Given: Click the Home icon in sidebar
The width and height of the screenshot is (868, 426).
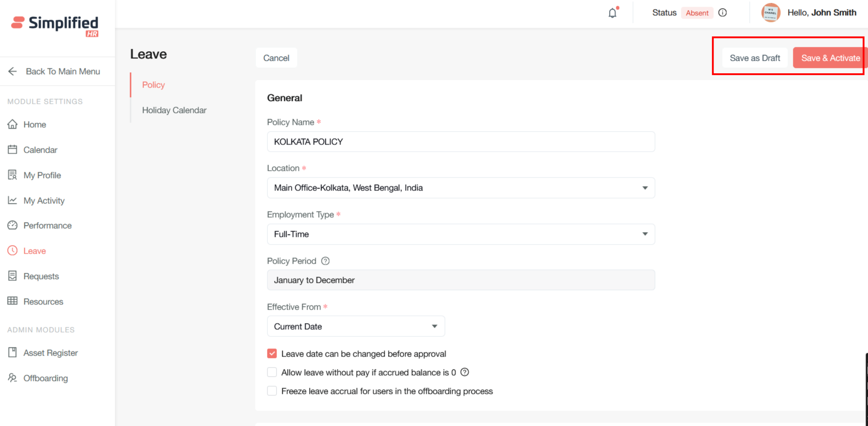Looking at the screenshot, I should pos(12,124).
